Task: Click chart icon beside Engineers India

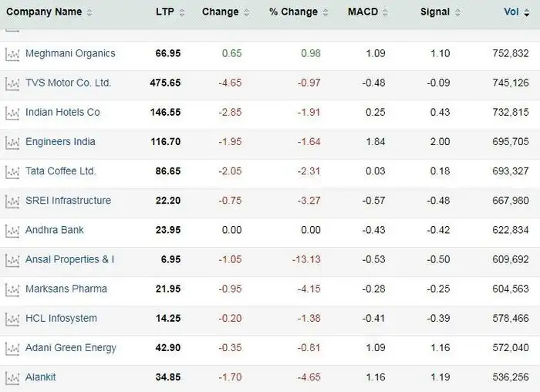Action: (12, 142)
